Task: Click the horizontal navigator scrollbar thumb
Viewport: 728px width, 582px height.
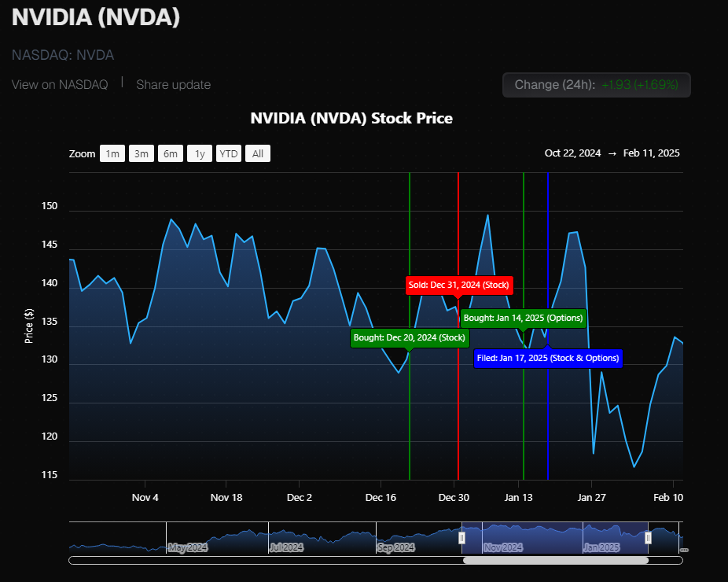Action: point(558,561)
